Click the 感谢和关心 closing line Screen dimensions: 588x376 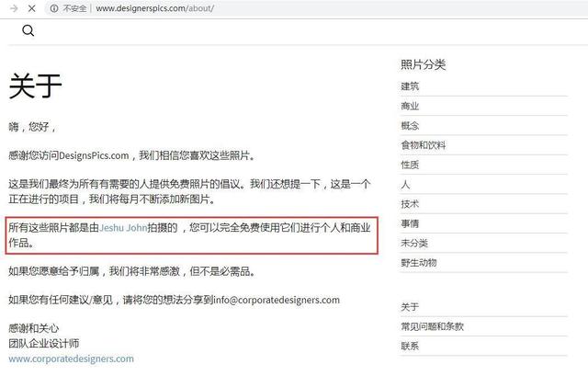(x=34, y=328)
